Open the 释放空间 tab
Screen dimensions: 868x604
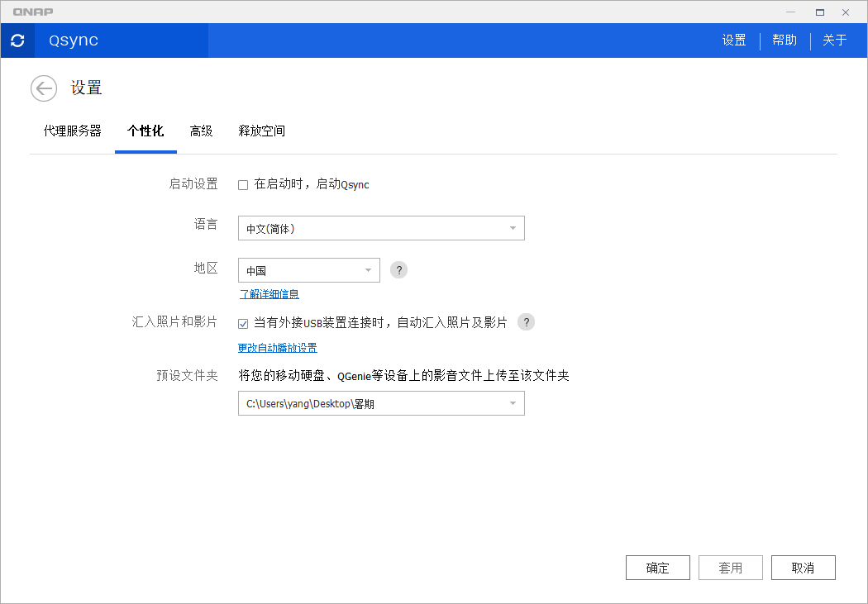click(262, 131)
